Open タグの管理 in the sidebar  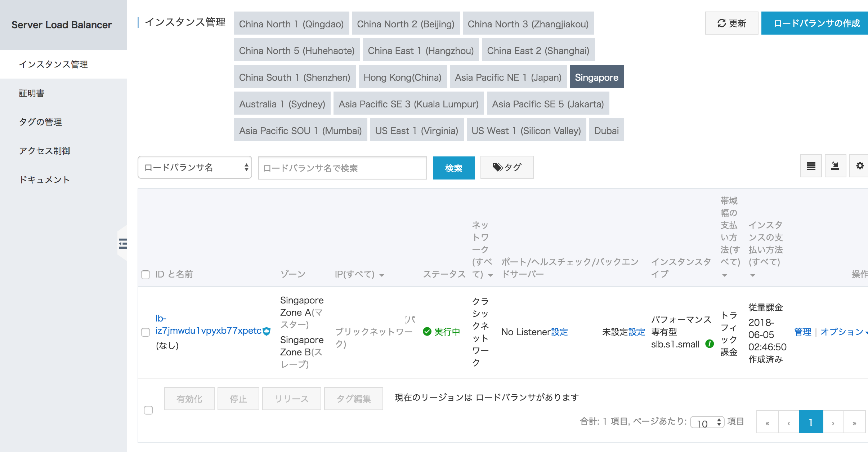(x=63, y=122)
